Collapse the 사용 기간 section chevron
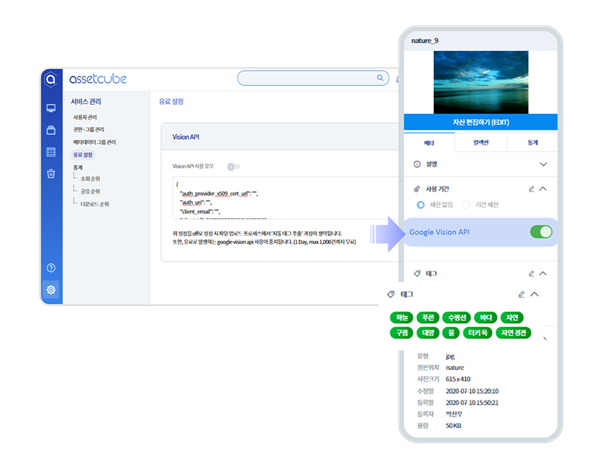The width and height of the screenshot is (602, 469). pos(543,188)
